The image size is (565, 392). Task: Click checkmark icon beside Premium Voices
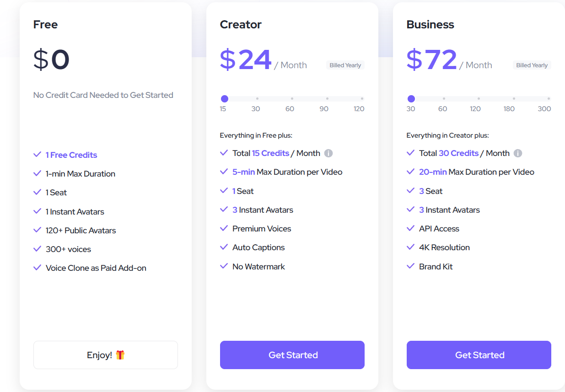tap(224, 228)
